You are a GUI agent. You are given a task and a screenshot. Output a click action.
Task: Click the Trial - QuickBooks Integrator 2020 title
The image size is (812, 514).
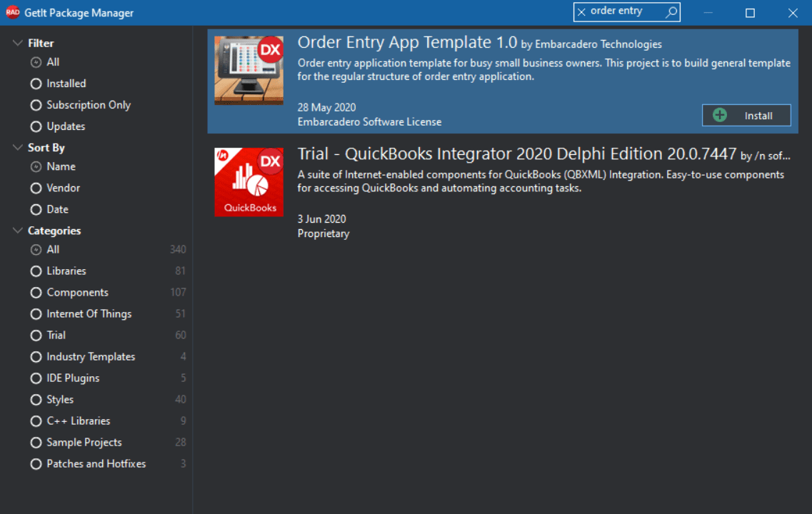coord(517,154)
